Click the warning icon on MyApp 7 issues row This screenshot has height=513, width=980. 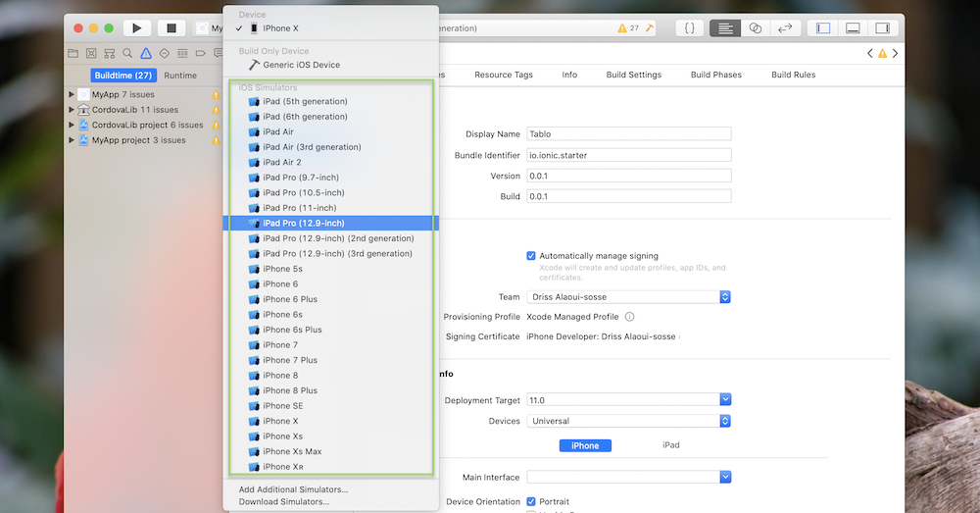216,94
